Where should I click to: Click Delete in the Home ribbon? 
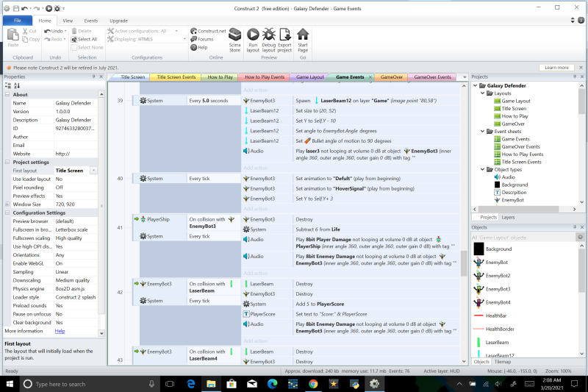pos(82,31)
